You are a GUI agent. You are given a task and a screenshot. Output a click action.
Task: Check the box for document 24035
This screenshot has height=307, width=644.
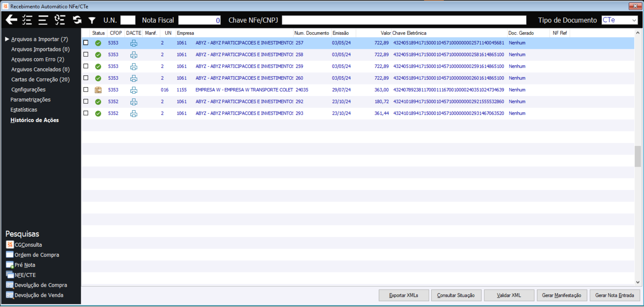coord(86,90)
